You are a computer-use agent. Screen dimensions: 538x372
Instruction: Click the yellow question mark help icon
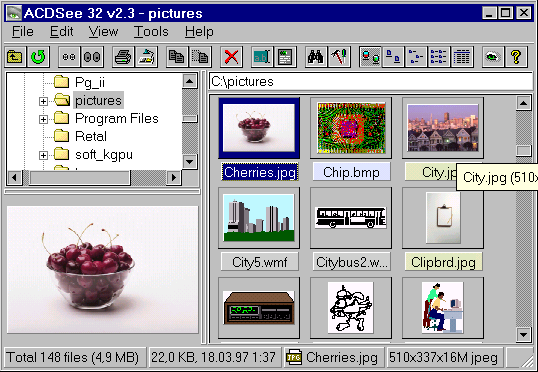click(516, 57)
